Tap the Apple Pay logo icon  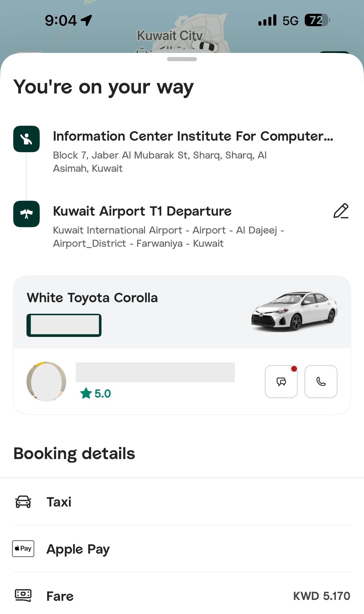click(23, 549)
